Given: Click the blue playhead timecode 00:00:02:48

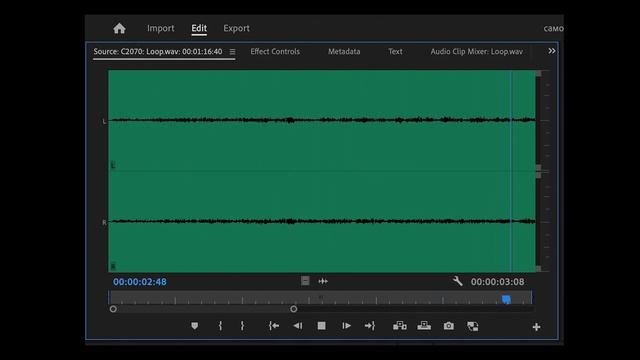Looking at the screenshot, I should [x=140, y=282].
